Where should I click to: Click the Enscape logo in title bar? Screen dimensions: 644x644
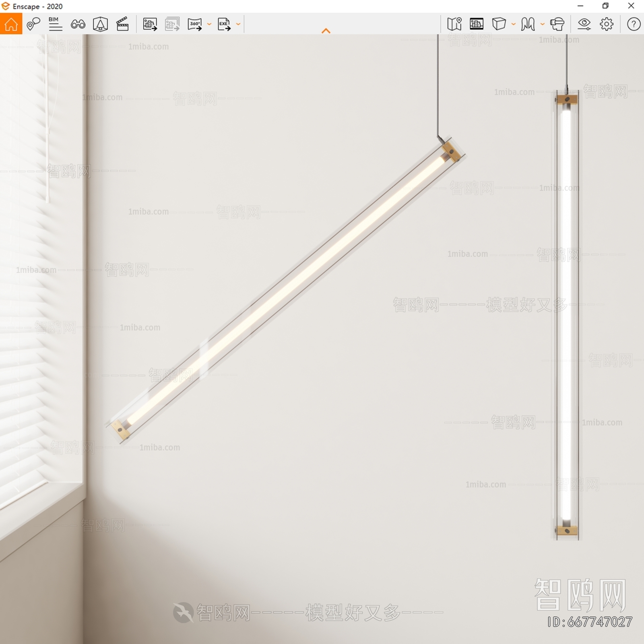pyautogui.click(x=6, y=6)
